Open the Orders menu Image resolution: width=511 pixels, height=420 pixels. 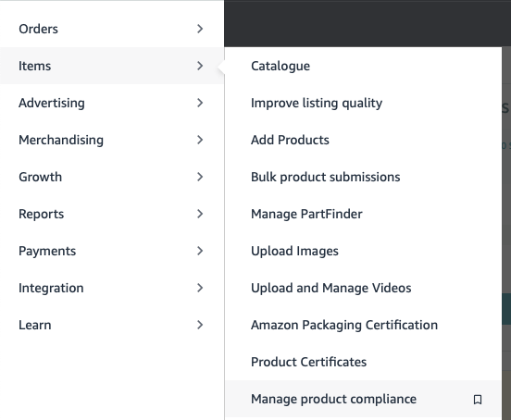[x=111, y=29]
